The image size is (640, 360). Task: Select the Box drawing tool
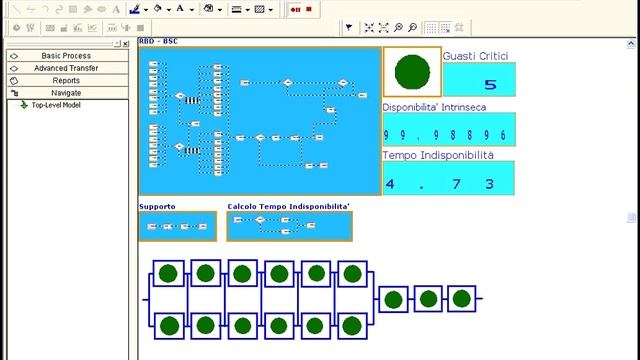point(73,9)
